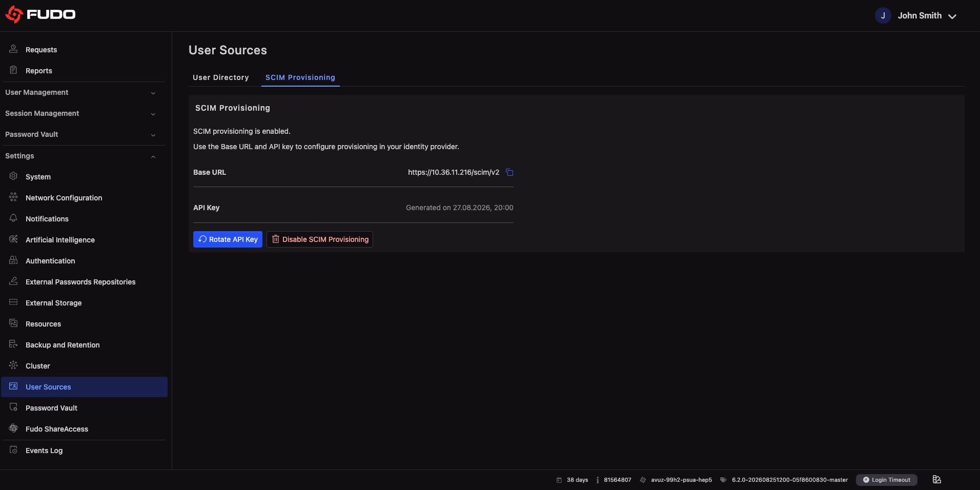Click the FUDO logo
Image resolution: width=980 pixels, height=490 pixels.
40,14
